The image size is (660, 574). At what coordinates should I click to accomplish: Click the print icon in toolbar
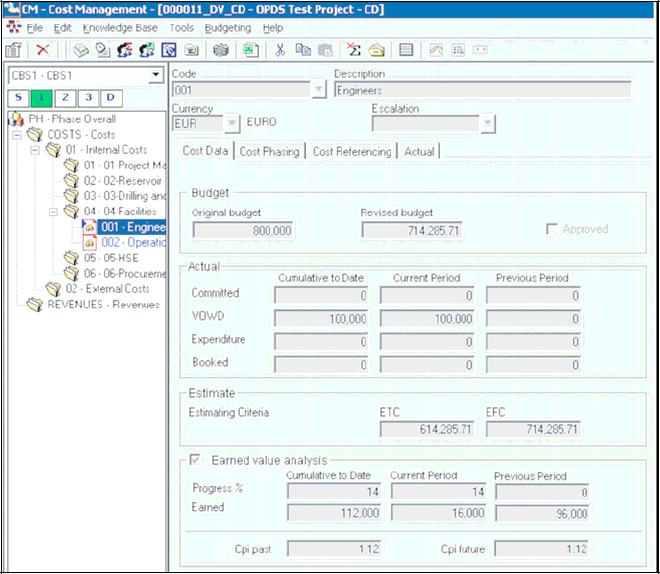point(80,50)
